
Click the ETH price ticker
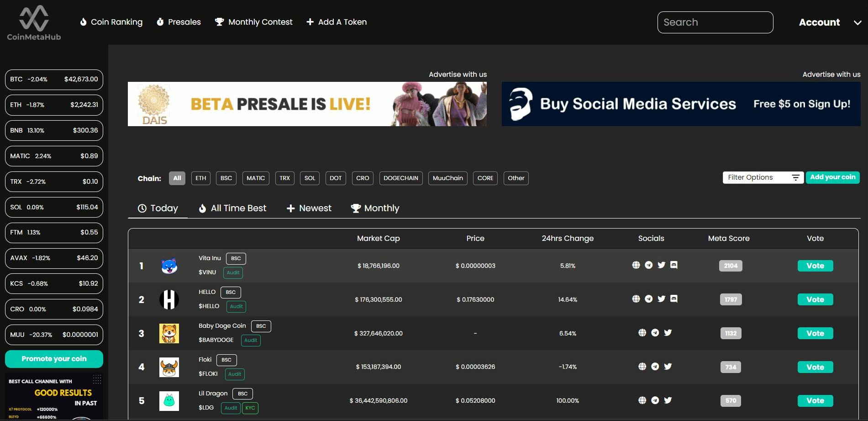(54, 105)
